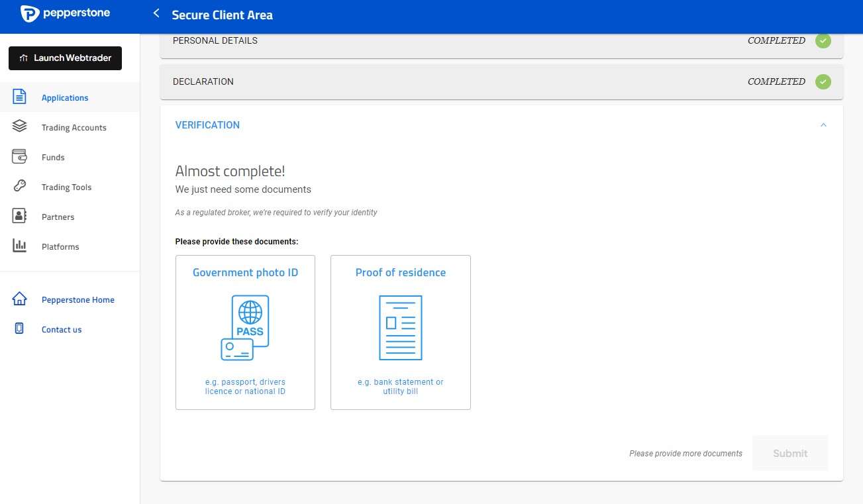The image size is (863, 504).
Task: Click the Funds wallet icon
Action: tap(19, 156)
